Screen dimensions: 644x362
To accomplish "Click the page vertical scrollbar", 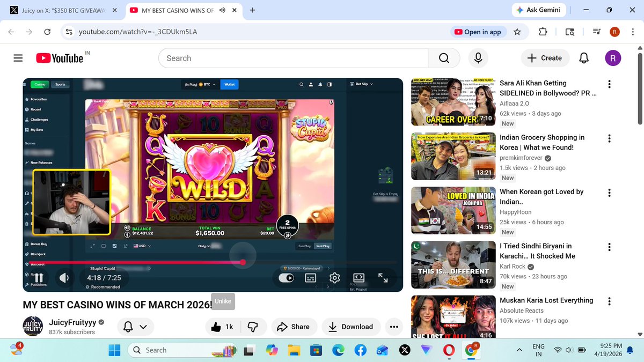I will tap(639, 88).
